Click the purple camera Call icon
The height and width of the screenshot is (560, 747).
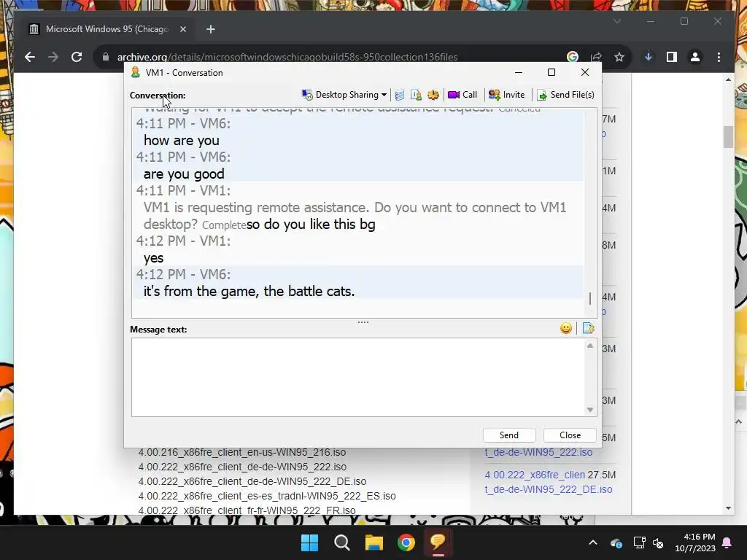(x=454, y=95)
